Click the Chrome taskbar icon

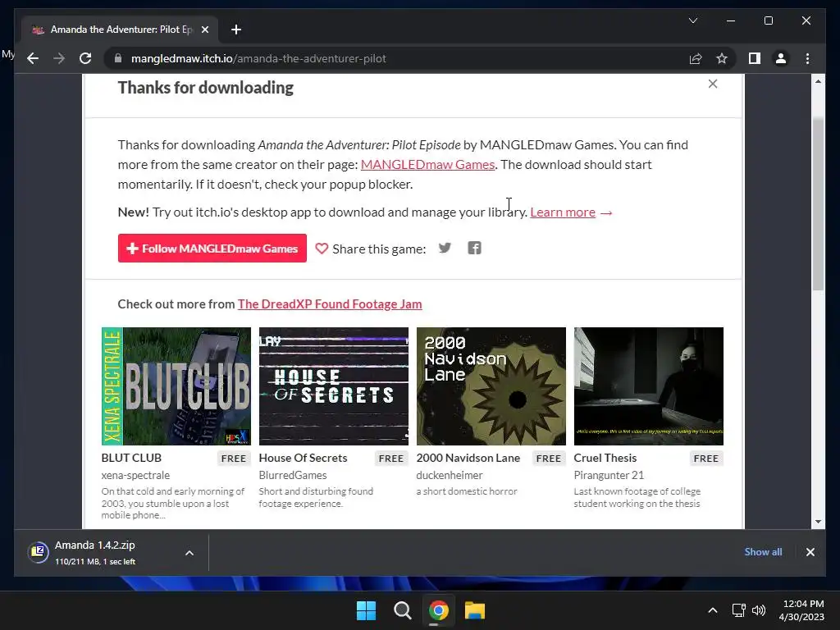point(438,610)
